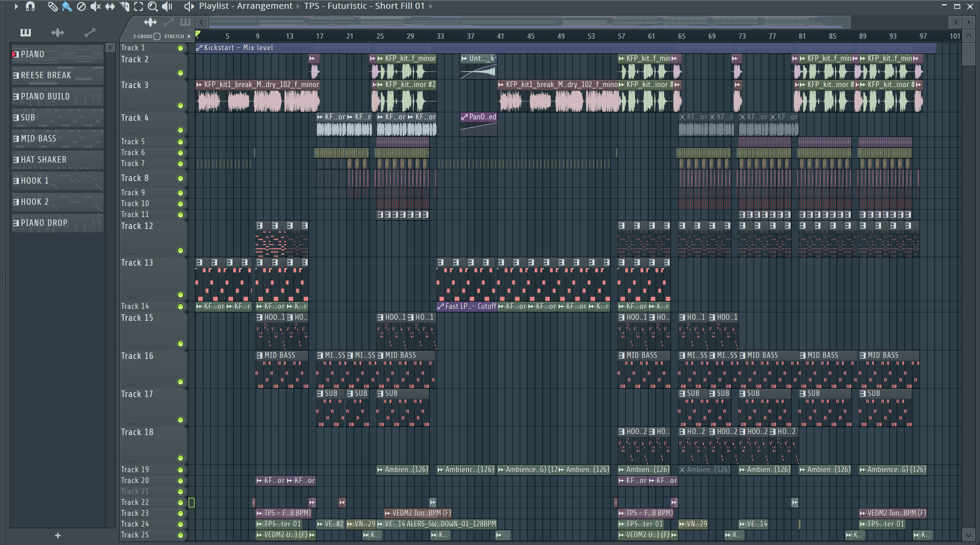Viewport: 980px width, 545px height.
Task: Switch picker to the audio clips tab
Action: point(58,33)
